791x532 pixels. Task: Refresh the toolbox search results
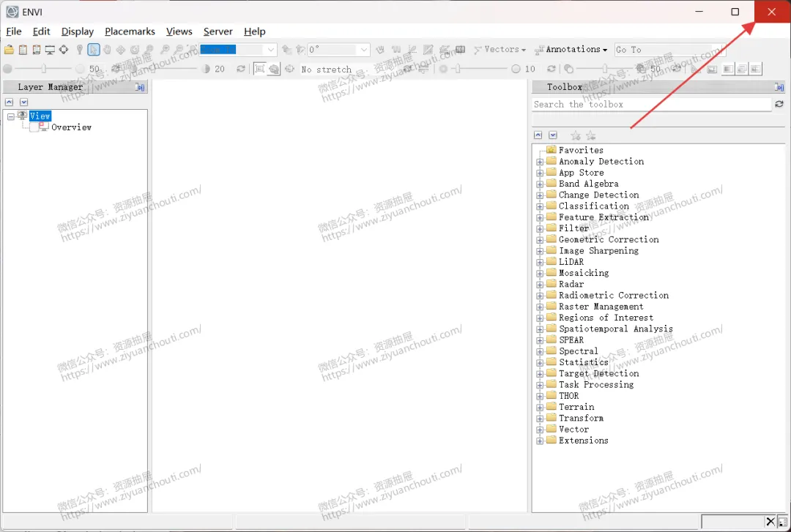pos(779,104)
